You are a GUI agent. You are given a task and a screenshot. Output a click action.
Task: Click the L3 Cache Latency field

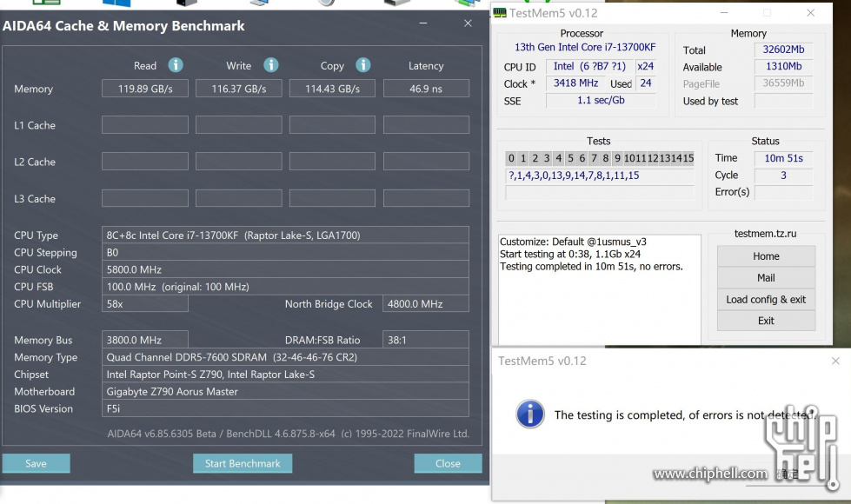(426, 198)
